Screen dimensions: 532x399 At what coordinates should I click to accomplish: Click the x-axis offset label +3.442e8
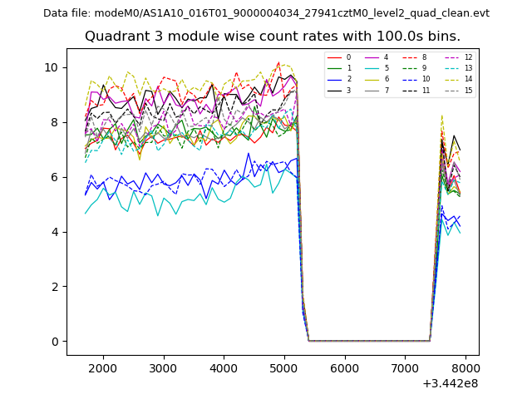point(450,383)
